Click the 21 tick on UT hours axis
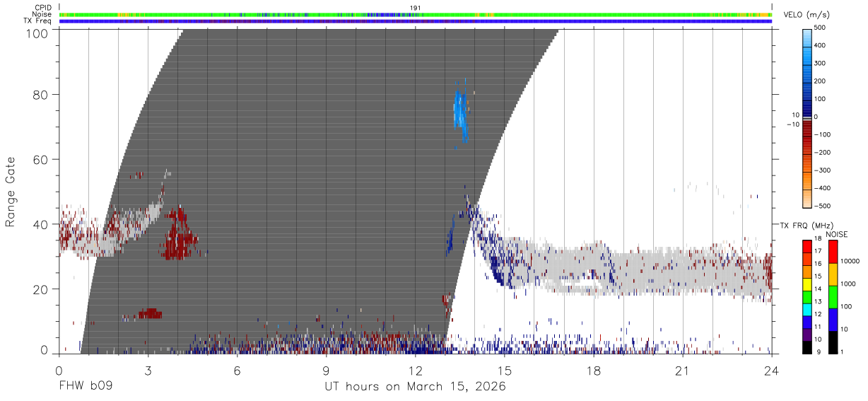 click(x=683, y=370)
